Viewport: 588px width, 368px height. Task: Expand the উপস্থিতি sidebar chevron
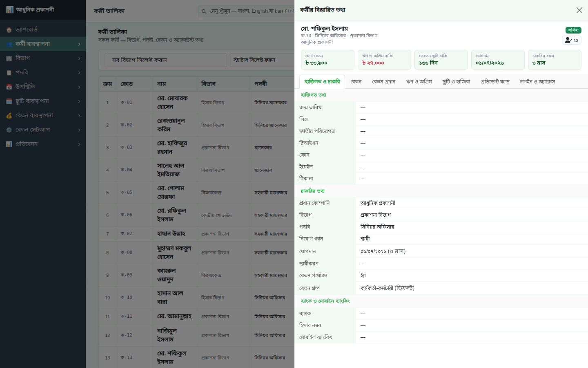tap(79, 87)
